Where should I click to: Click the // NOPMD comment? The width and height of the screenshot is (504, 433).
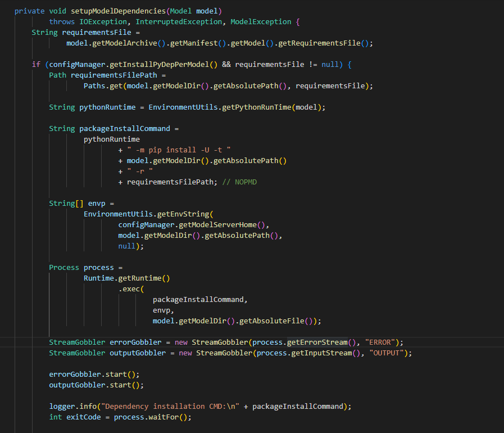pyautogui.click(x=239, y=182)
